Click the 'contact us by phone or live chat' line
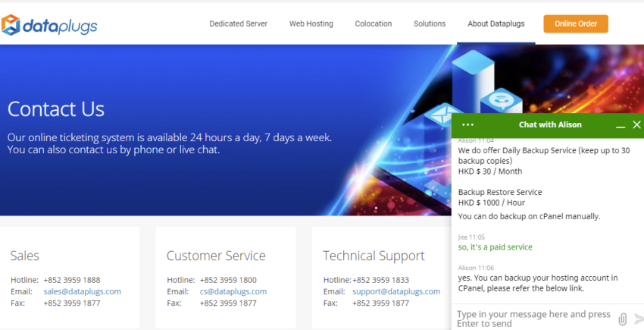The height and width of the screenshot is (330, 644). (x=114, y=149)
